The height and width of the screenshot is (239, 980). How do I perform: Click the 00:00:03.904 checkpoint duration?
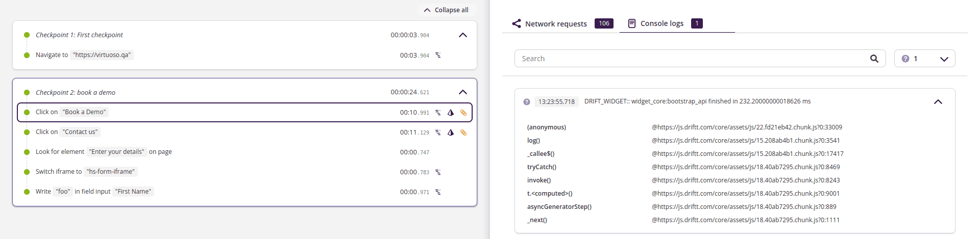410,35
